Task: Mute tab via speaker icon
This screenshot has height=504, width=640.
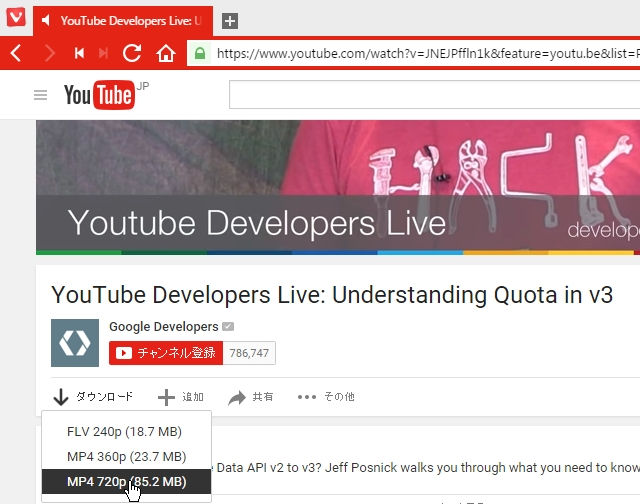Action: 46,20
